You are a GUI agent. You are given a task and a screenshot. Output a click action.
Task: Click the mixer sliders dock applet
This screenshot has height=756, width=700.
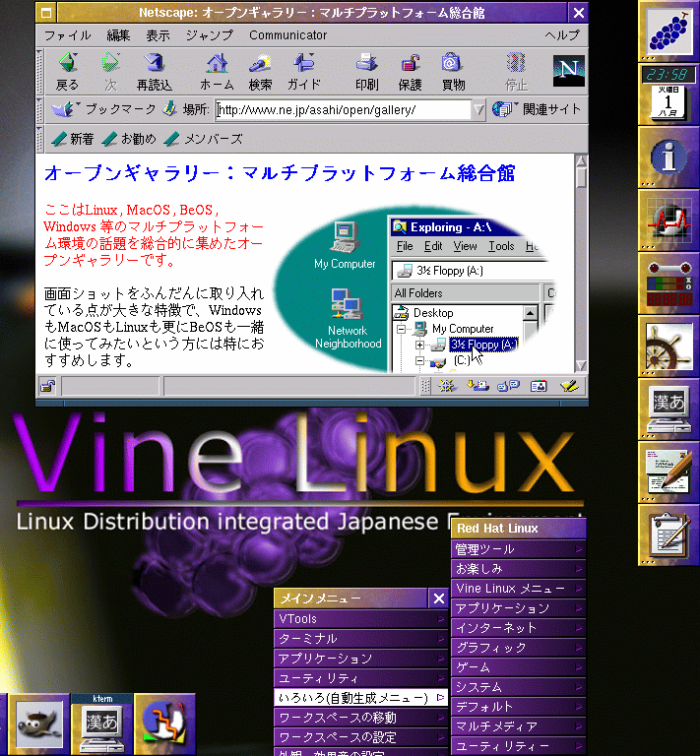click(x=668, y=283)
